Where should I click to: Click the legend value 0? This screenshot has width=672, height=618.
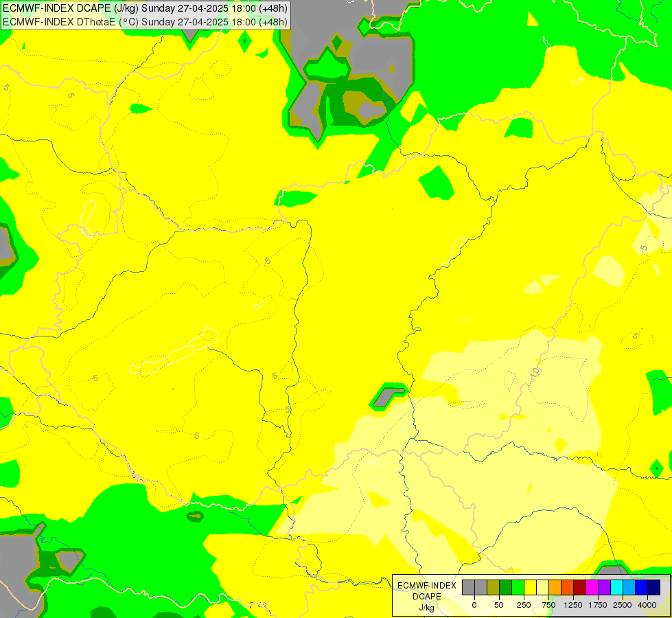point(474,605)
